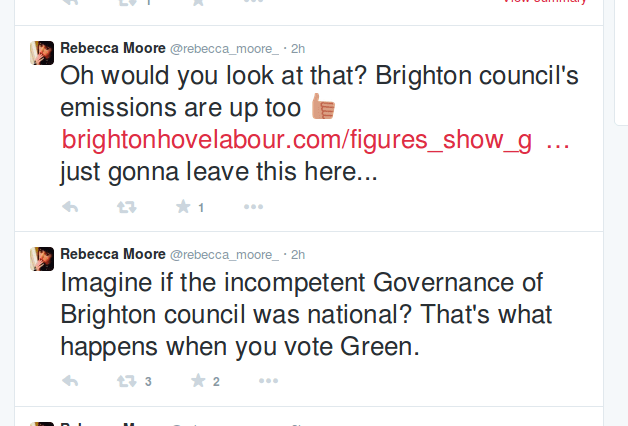Expand the "just gonna leave this here" tweet
Viewport: 628px width, 426px height.
pyautogui.click(x=450, y=172)
